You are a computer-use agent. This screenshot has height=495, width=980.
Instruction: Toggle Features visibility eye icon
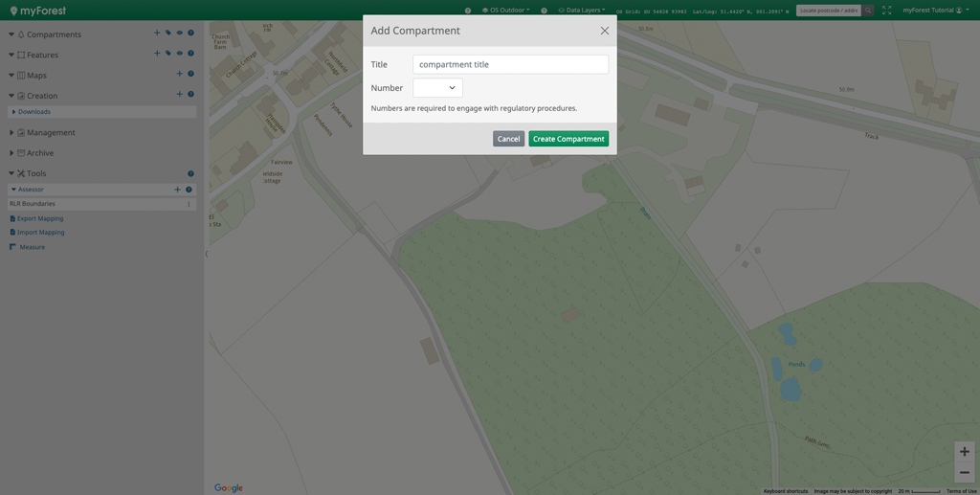tap(180, 54)
